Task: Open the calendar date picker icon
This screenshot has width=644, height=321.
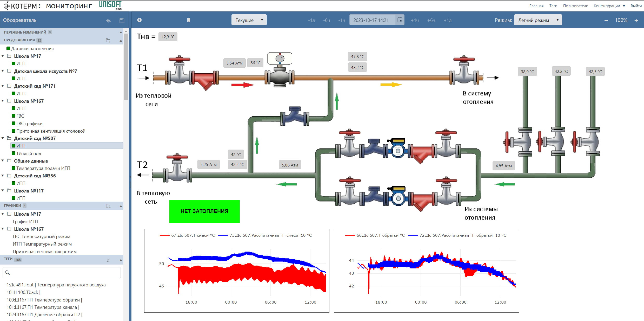Action: 400,20
